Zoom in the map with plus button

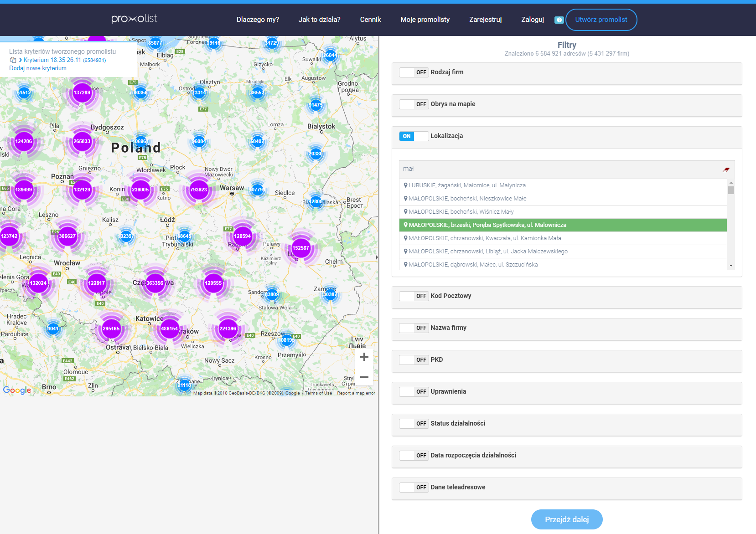tap(364, 357)
